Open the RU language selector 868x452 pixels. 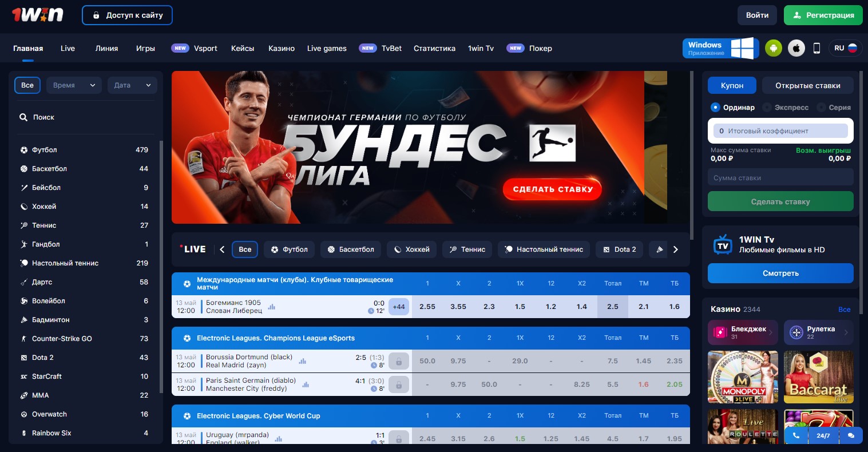click(846, 48)
